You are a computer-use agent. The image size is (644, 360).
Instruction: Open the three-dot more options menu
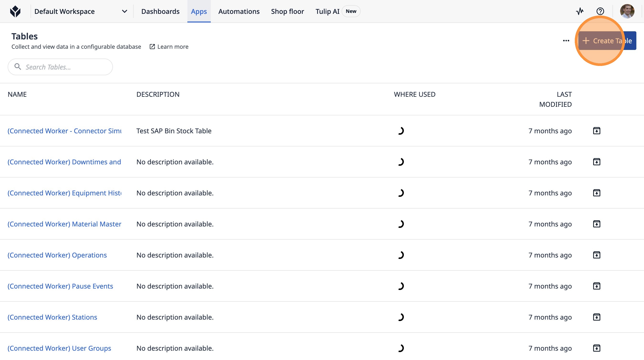[x=566, y=41]
